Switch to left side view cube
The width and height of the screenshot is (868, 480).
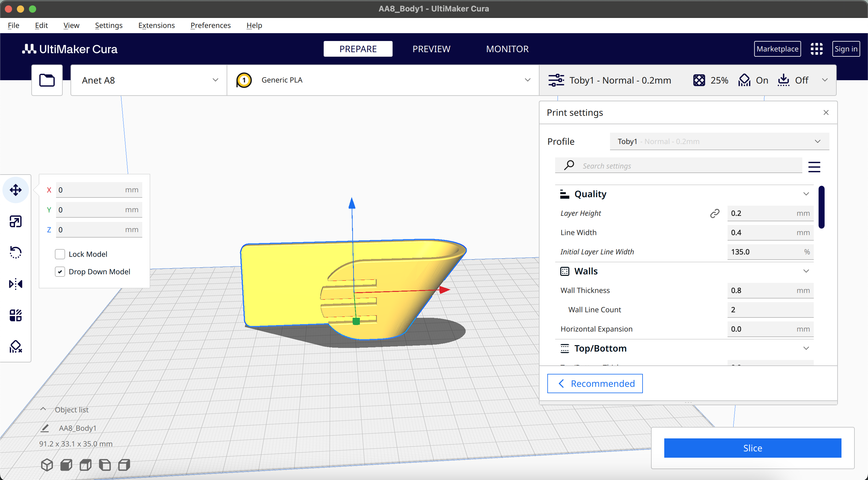click(105, 465)
